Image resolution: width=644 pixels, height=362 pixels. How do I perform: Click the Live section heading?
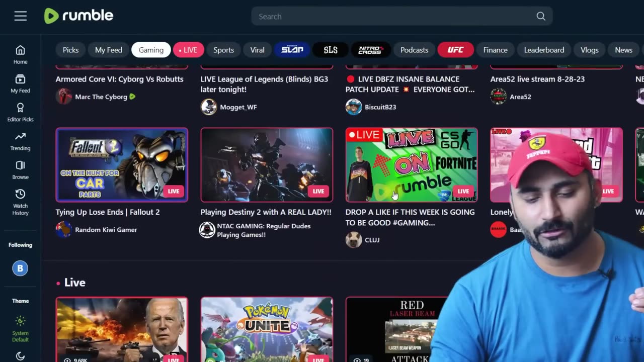click(x=74, y=283)
